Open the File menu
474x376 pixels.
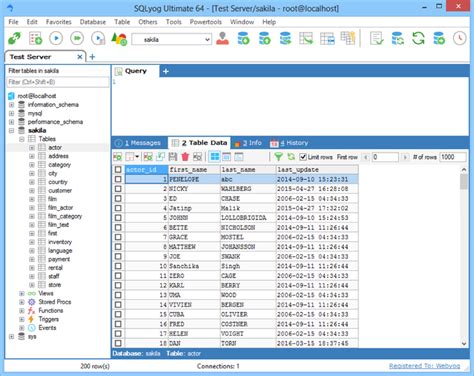13,22
